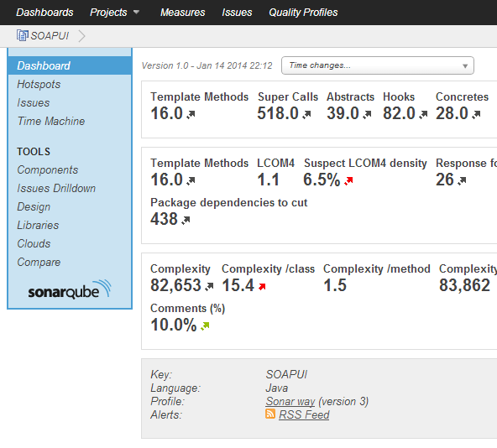Open Issues Drilldown tool
The height and width of the screenshot is (448, 497).
[x=56, y=188]
